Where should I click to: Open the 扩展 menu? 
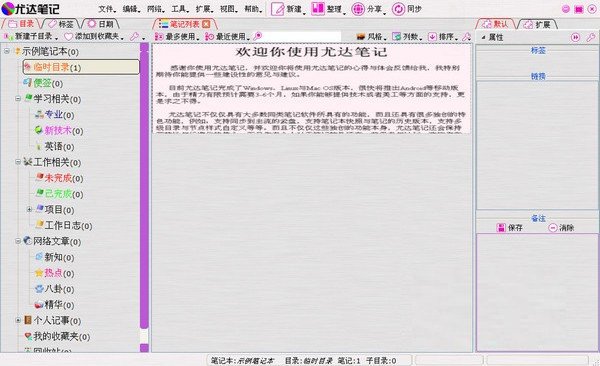point(203,9)
